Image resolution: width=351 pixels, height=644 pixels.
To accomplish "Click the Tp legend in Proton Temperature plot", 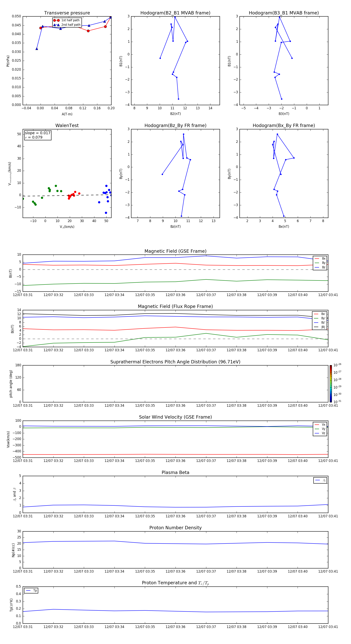I will pos(31,591).
